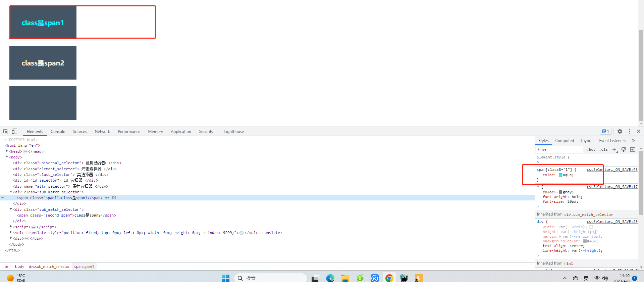Open the Windows Start menu

(225, 278)
